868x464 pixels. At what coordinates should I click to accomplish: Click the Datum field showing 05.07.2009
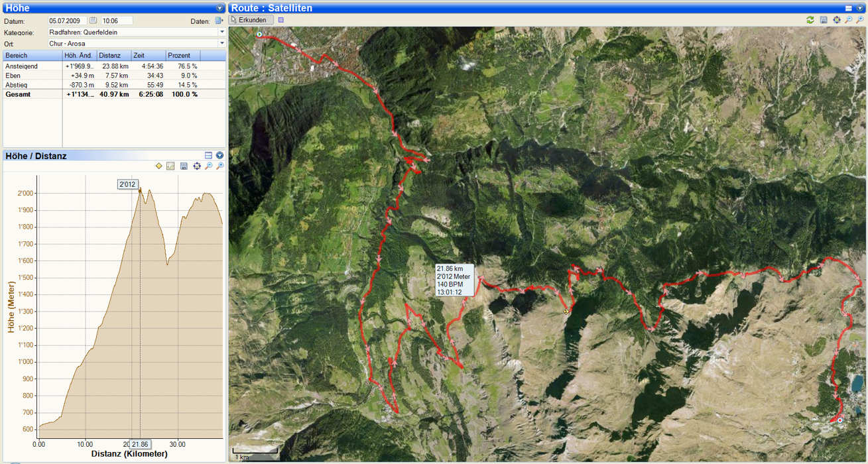pyautogui.click(x=68, y=21)
